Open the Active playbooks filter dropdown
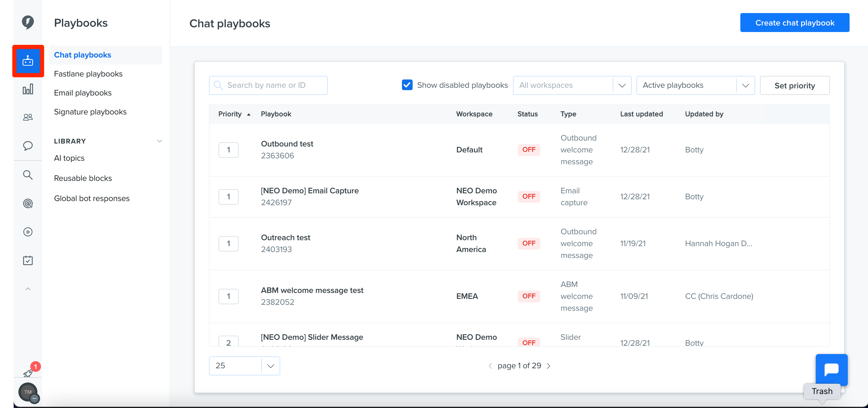 695,85
